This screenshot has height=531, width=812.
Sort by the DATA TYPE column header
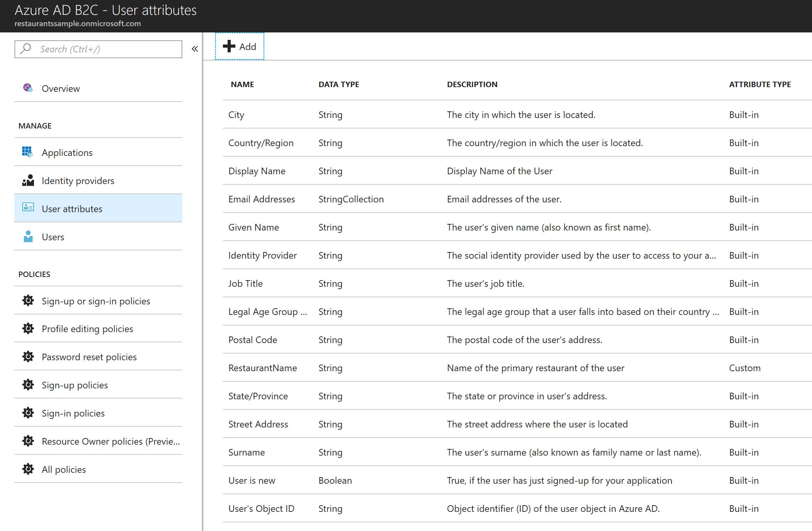[x=338, y=84]
